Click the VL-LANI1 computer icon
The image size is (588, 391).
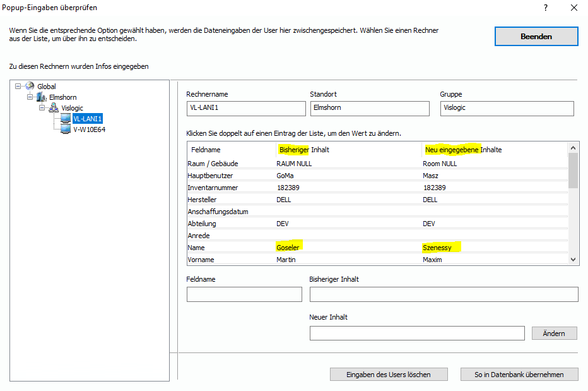pos(66,119)
